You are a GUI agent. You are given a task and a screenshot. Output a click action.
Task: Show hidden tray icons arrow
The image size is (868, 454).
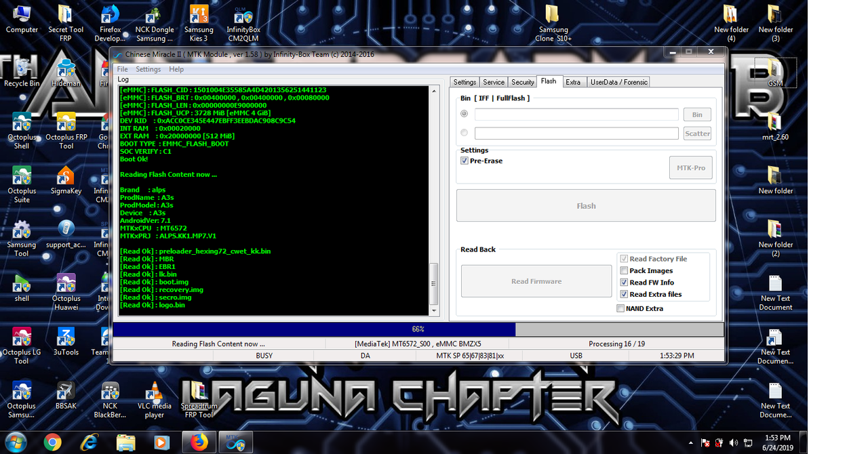(691, 442)
